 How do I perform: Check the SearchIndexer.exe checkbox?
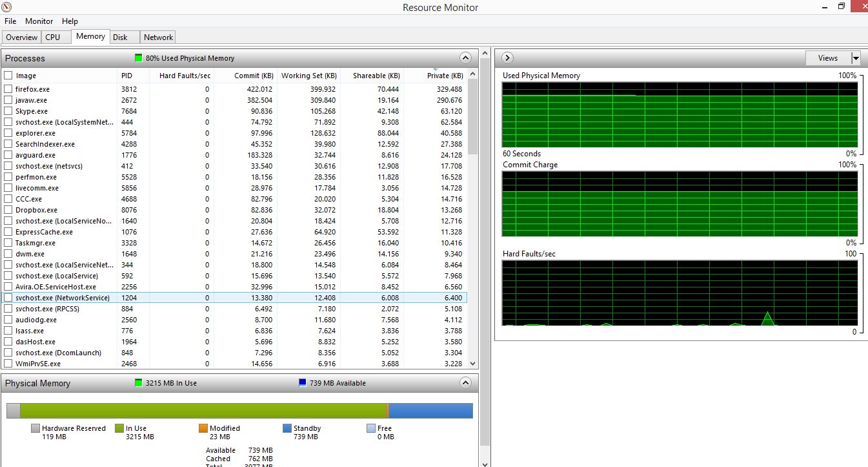tap(8, 144)
